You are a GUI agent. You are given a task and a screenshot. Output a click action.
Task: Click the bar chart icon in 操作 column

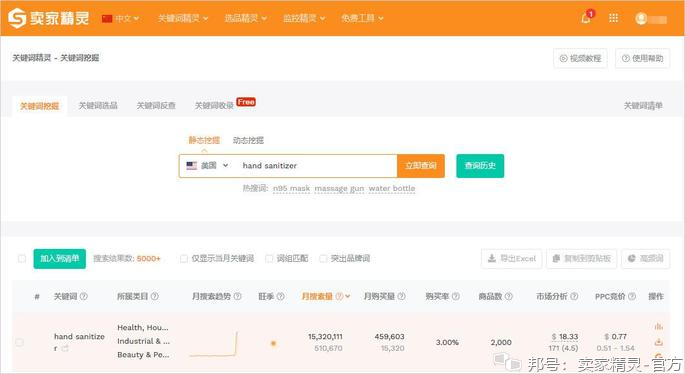tap(658, 326)
